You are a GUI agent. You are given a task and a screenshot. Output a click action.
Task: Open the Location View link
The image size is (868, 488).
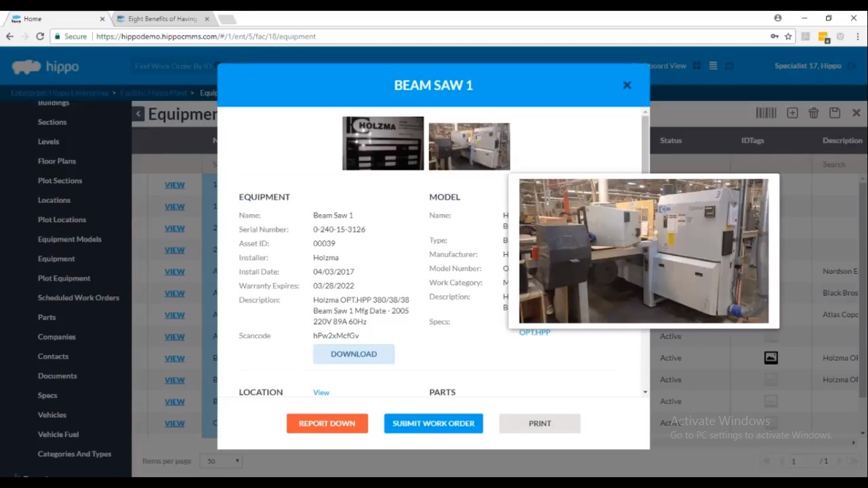tap(321, 393)
